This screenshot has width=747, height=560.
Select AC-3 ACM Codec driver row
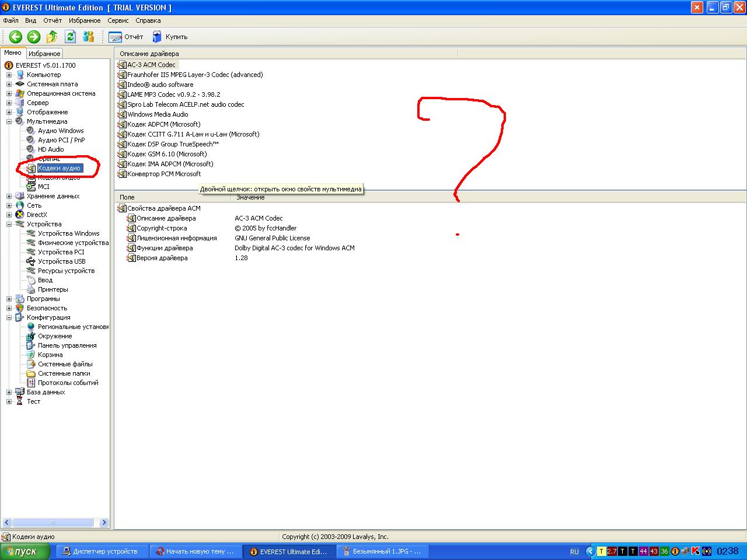151,65
